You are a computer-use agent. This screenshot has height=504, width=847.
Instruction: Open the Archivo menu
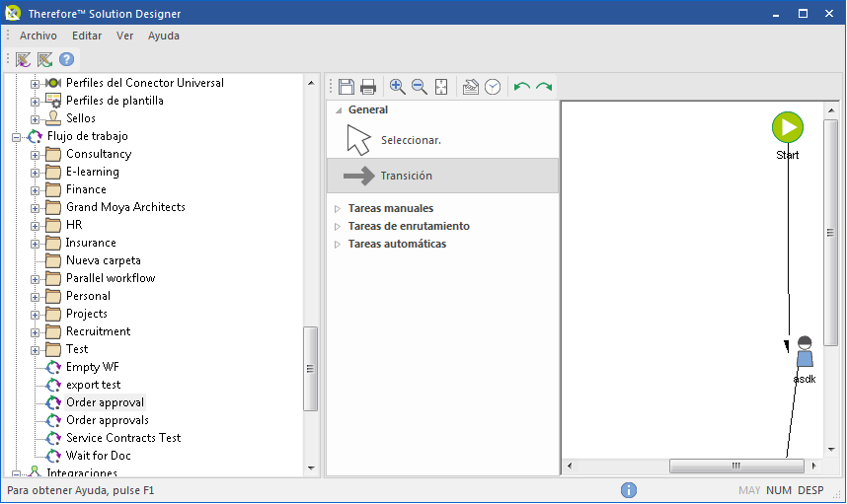coord(38,36)
